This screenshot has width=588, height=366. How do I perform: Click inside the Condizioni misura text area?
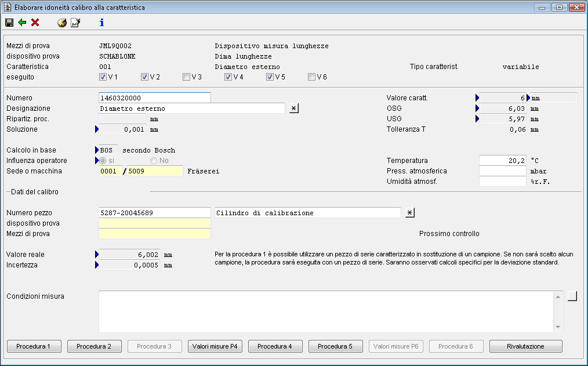point(326,311)
